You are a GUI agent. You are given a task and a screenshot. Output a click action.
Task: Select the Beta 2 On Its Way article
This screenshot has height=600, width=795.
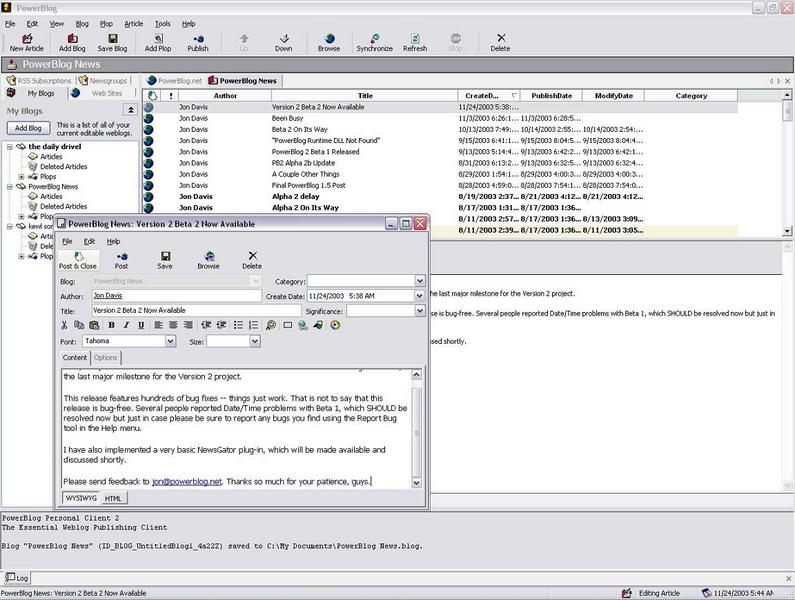[x=440, y=129]
